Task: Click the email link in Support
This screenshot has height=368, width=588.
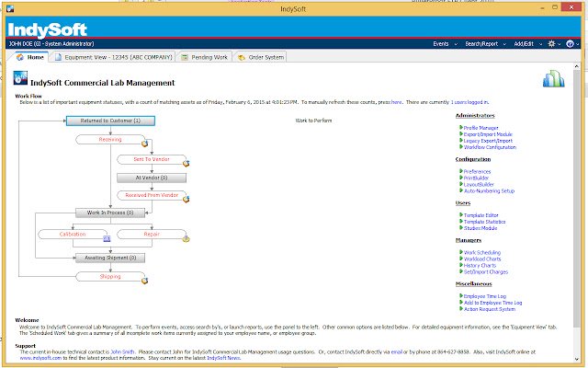Action: 397,351
